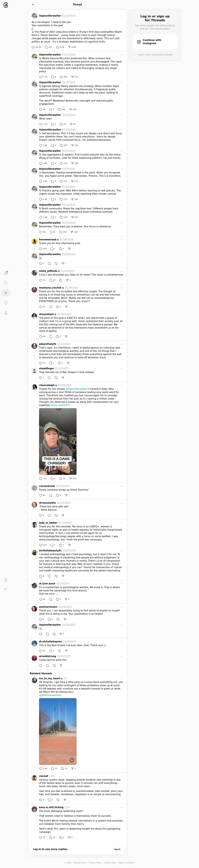Open more options on hereweeread's reply
The height and width of the screenshot is (868, 199).
tap(122, 240)
